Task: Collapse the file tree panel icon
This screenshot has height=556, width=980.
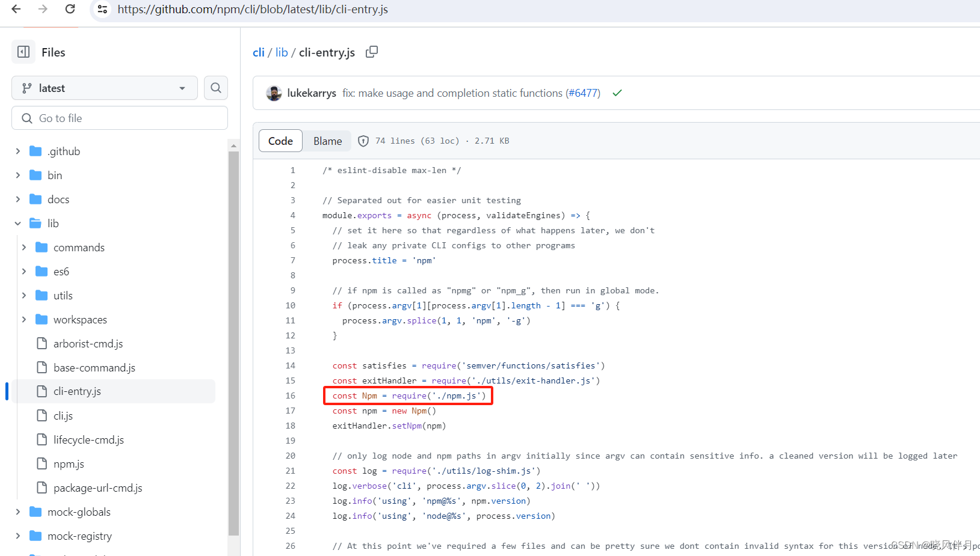Action: click(23, 52)
